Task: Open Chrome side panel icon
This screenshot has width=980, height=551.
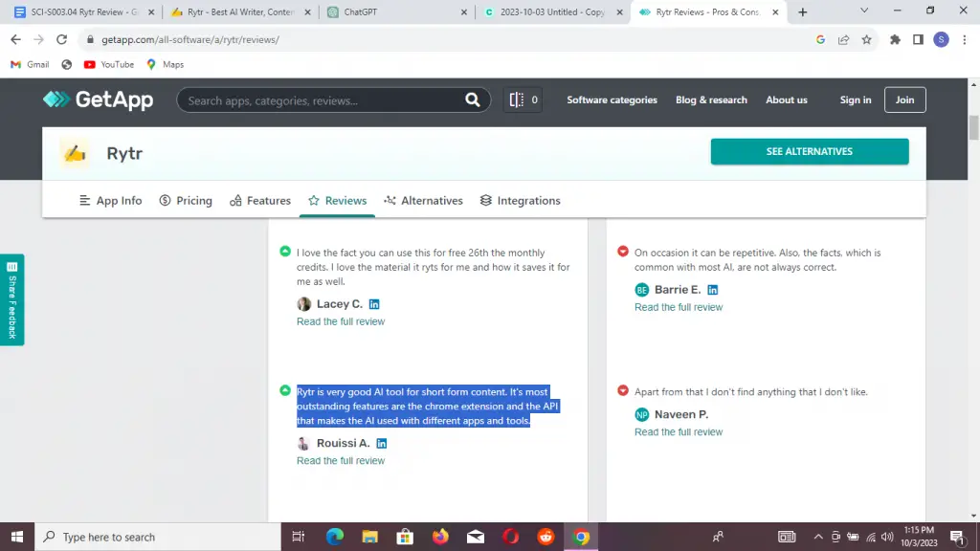Action: coord(918,39)
